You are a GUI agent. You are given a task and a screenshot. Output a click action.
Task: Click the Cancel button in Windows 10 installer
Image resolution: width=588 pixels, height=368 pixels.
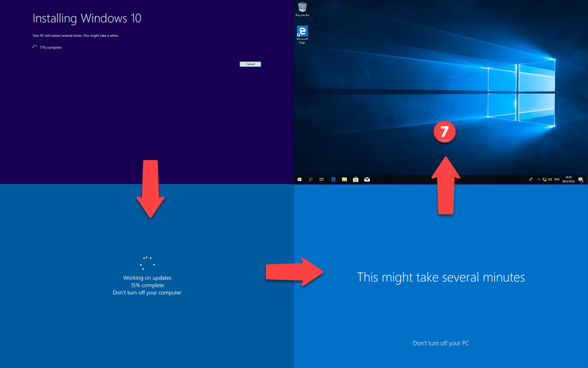[250, 64]
